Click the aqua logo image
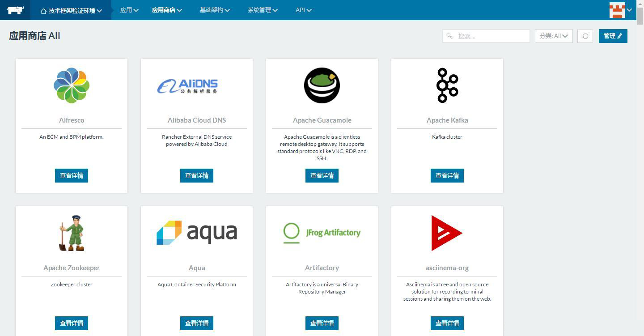This screenshot has height=336, width=644. (x=197, y=233)
